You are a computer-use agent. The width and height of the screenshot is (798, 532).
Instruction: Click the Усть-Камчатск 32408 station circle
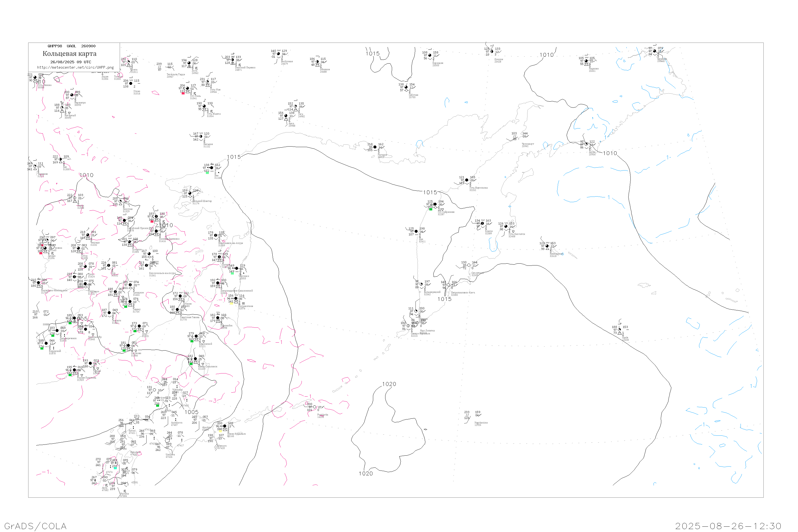click(x=506, y=226)
